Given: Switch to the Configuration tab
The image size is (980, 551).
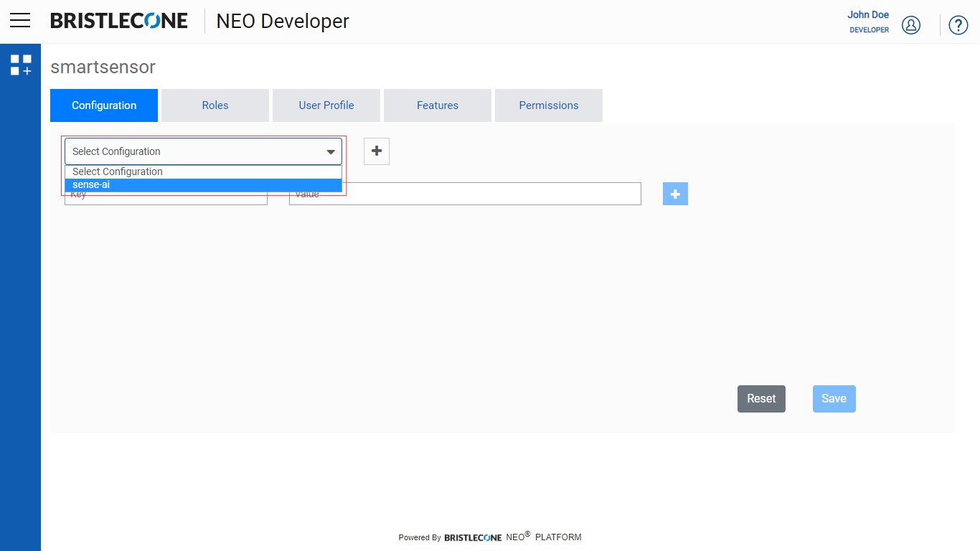Looking at the screenshot, I should (104, 105).
